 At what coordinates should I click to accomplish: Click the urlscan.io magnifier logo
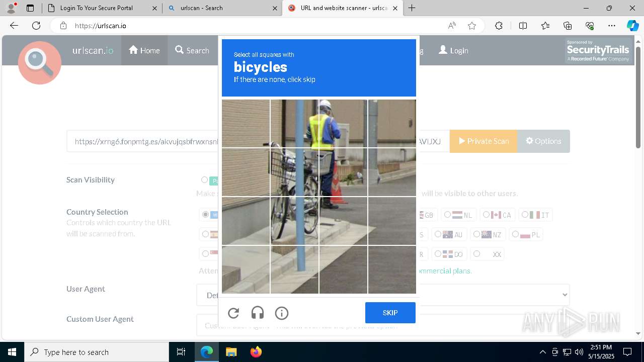(40, 62)
